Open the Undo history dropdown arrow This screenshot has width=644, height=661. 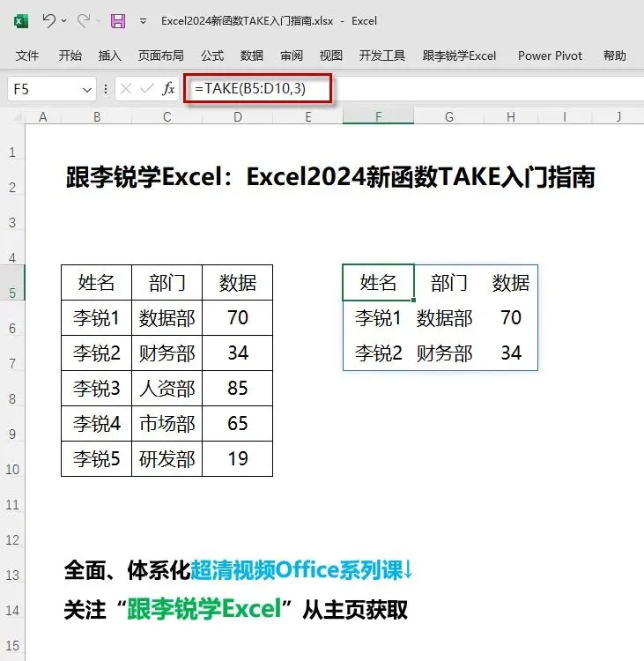pyautogui.click(x=64, y=20)
